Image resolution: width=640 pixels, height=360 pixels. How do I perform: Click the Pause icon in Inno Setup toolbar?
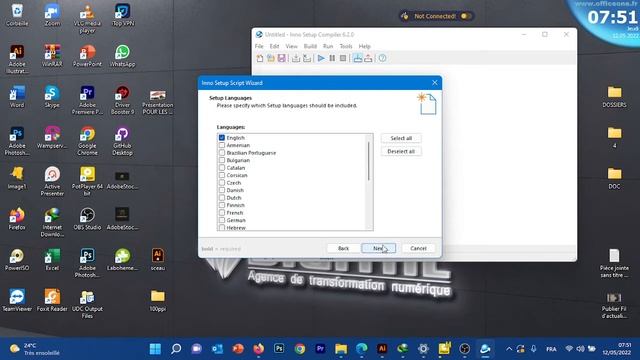[x=332, y=58]
